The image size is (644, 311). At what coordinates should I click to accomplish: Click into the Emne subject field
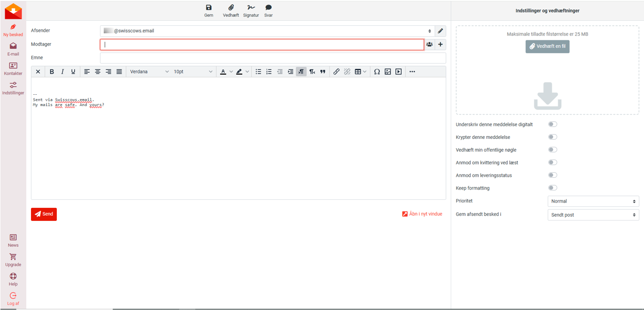click(x=273, y=58)
